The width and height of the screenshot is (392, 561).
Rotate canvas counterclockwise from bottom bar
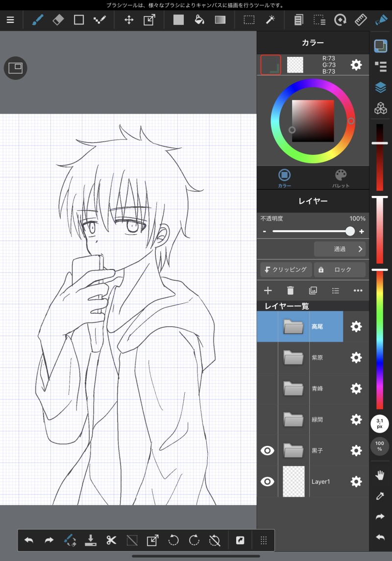(x=173, y=540)
